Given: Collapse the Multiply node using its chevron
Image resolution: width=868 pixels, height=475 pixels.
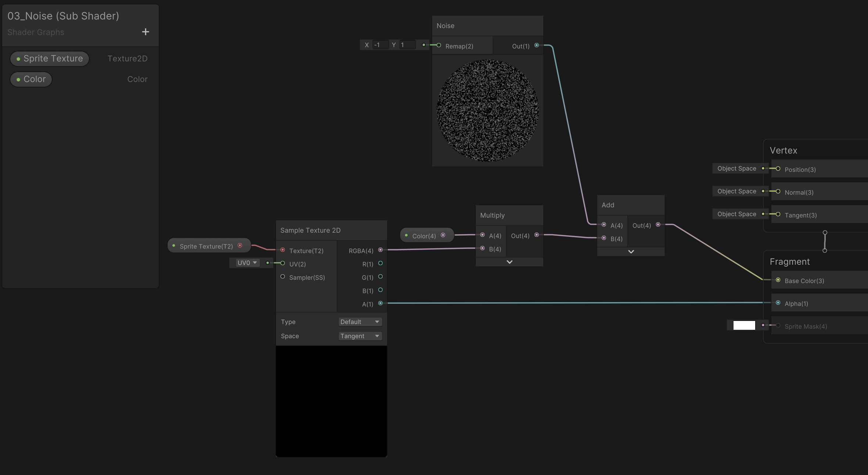Looking at the screenshot, I should (509, 262).
